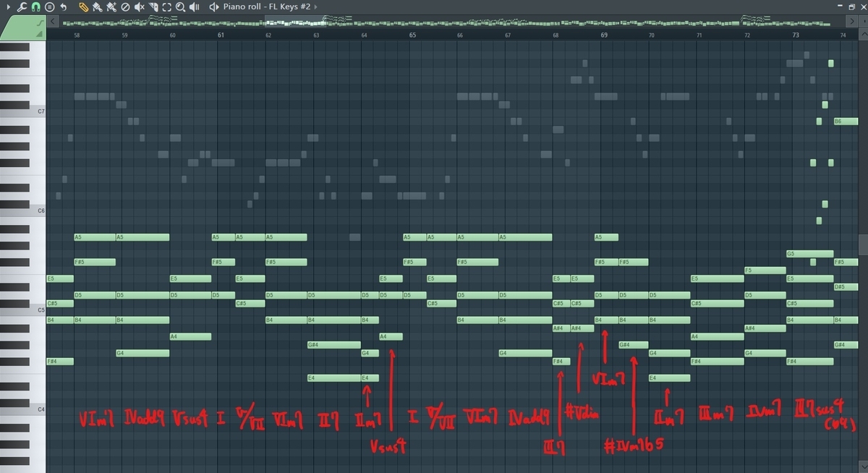The width and height of the screenshot is (868, 473).
Task: Choose the Select marquee tool
Action: pyautogui.click(x=167, y=7)
